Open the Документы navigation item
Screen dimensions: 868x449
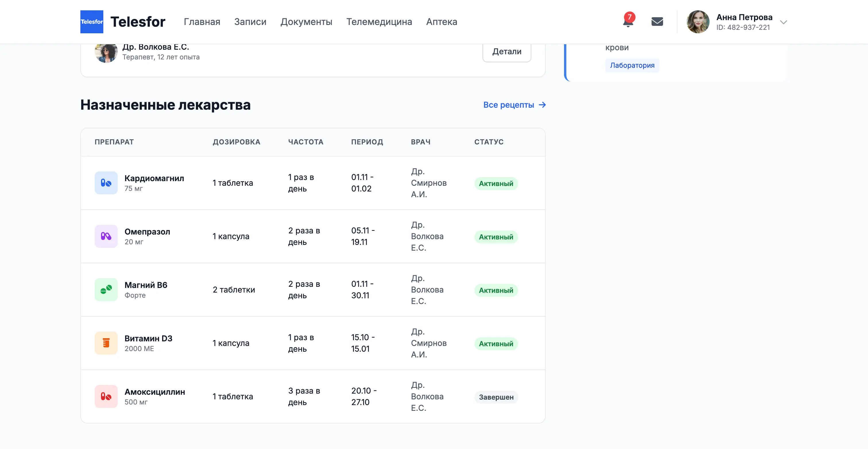coord(306,22)
